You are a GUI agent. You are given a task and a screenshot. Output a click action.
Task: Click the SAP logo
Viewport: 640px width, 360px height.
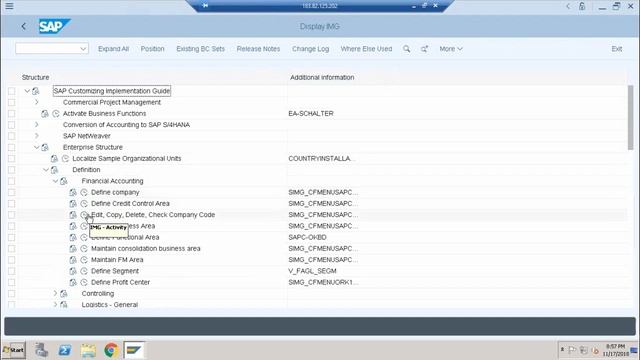[54, 27]
